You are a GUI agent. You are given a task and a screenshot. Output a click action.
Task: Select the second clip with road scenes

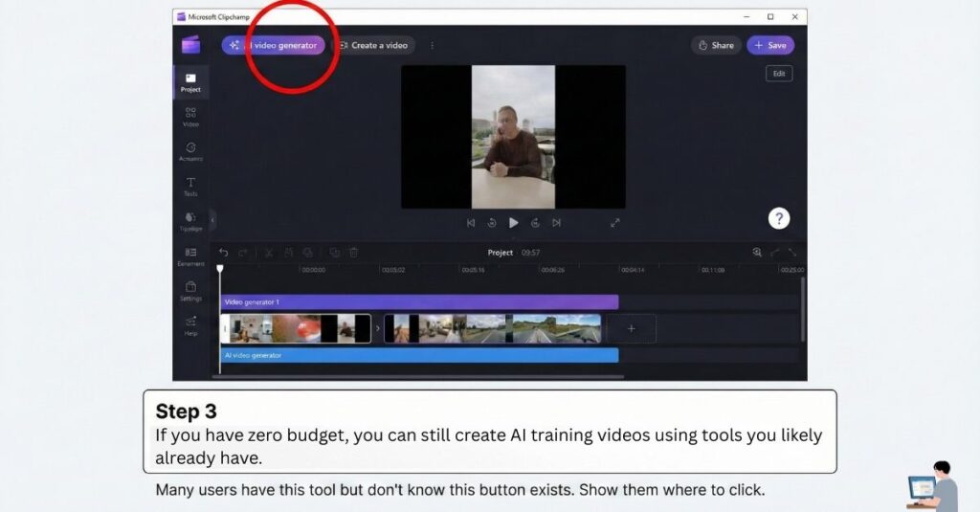(x=493, y=328)
